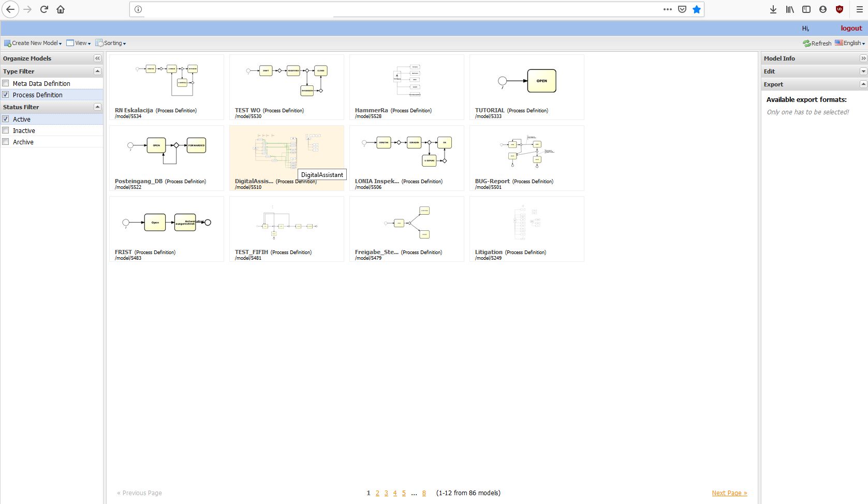Click the Posteingang_DB model title

138,181
